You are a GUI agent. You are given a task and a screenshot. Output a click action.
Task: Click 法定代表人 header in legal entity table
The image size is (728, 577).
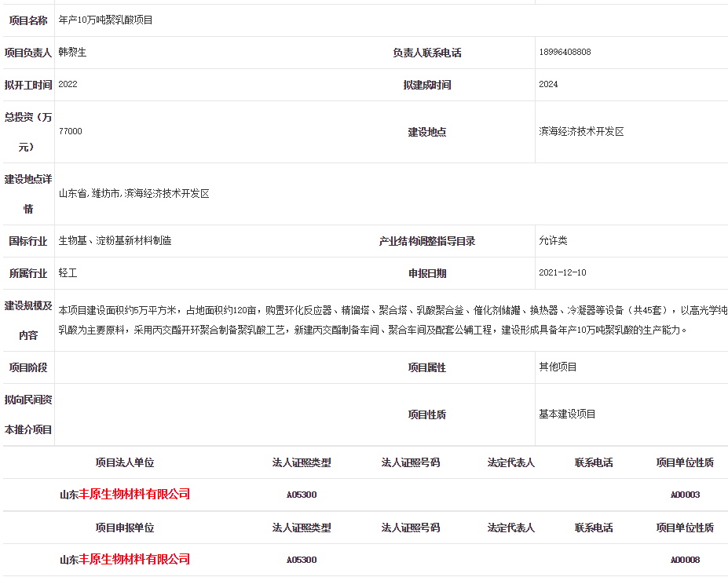click(510, 462)
